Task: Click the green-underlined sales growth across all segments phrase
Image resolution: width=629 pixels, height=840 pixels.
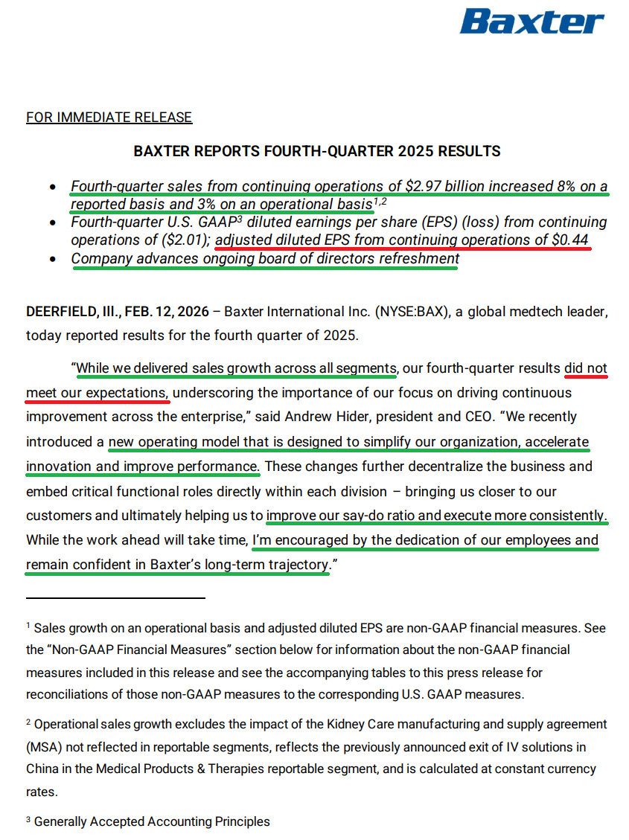Action: (x=236, y=368)
